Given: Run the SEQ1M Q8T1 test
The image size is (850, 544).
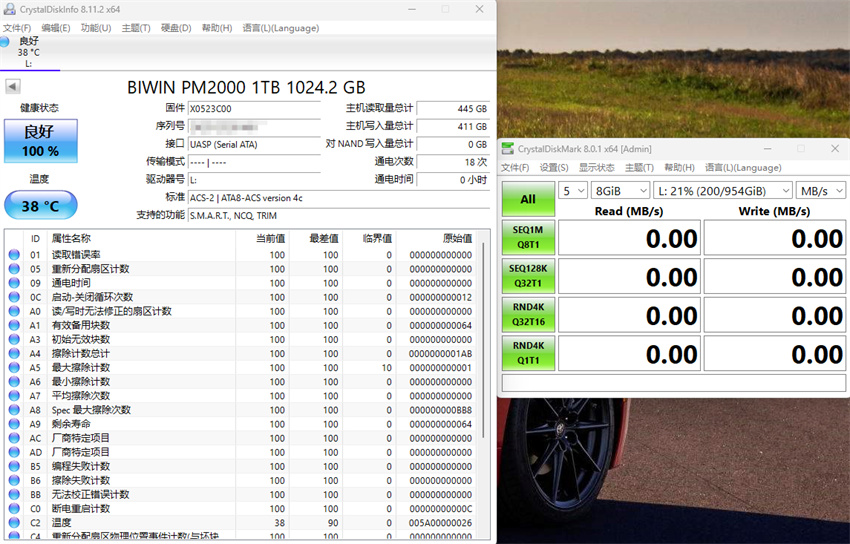Looking at the screenshot, I should [x=528, y=237].
